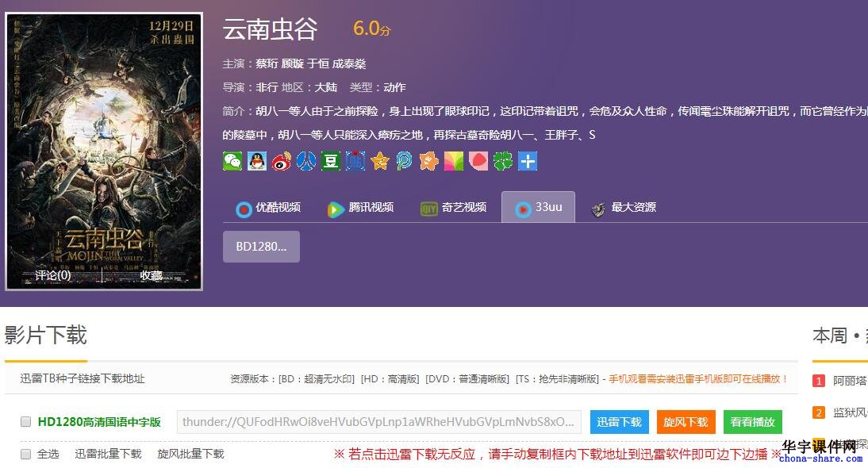
Task: Open the HD1280高清国语中字版 download link
Action: point(99,421)
